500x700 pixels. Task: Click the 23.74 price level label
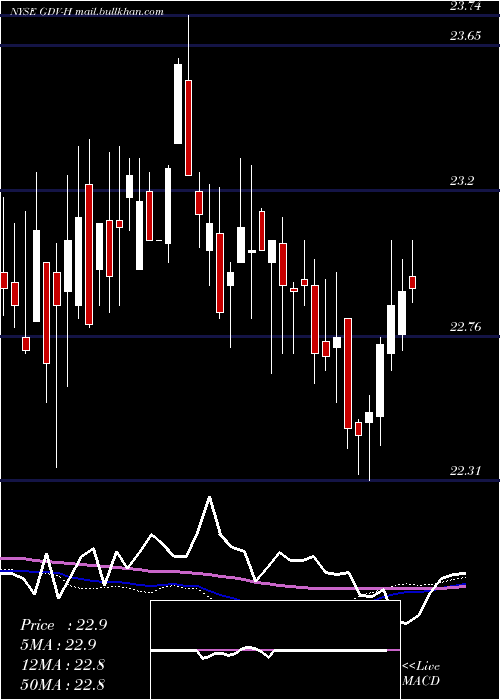coord(466,6)
